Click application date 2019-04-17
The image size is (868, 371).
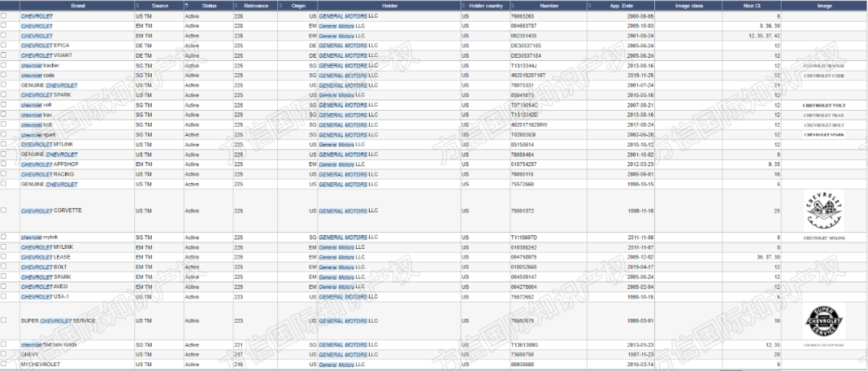click(x=641, y=267)
